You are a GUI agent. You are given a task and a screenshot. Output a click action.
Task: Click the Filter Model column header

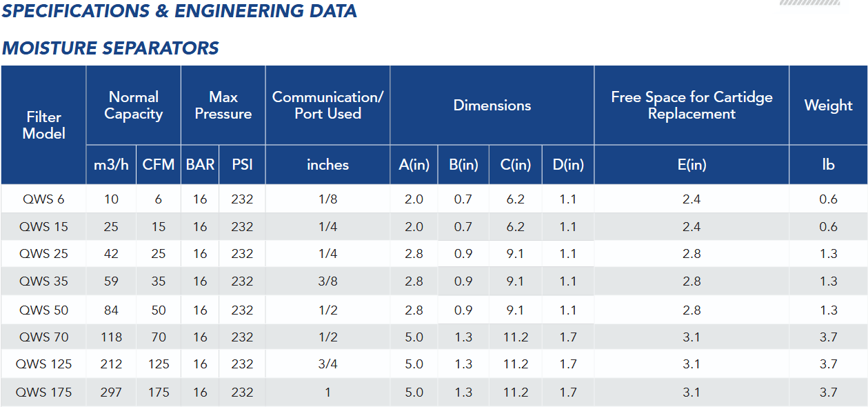point(44,125)
